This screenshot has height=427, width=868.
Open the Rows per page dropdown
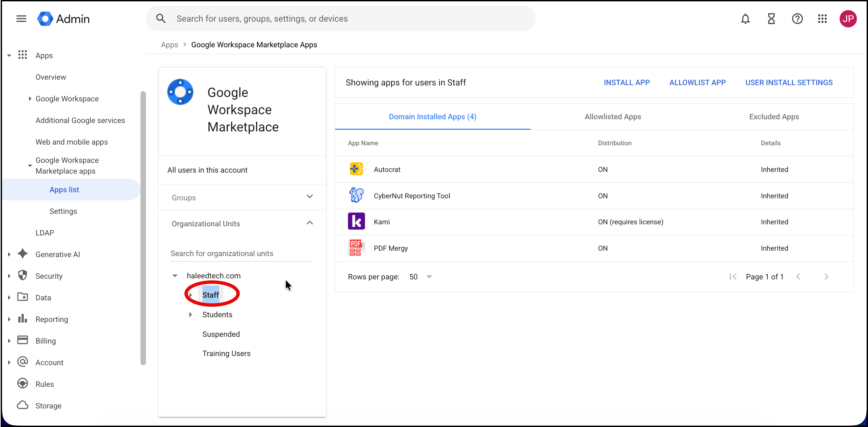pos(420,277)
